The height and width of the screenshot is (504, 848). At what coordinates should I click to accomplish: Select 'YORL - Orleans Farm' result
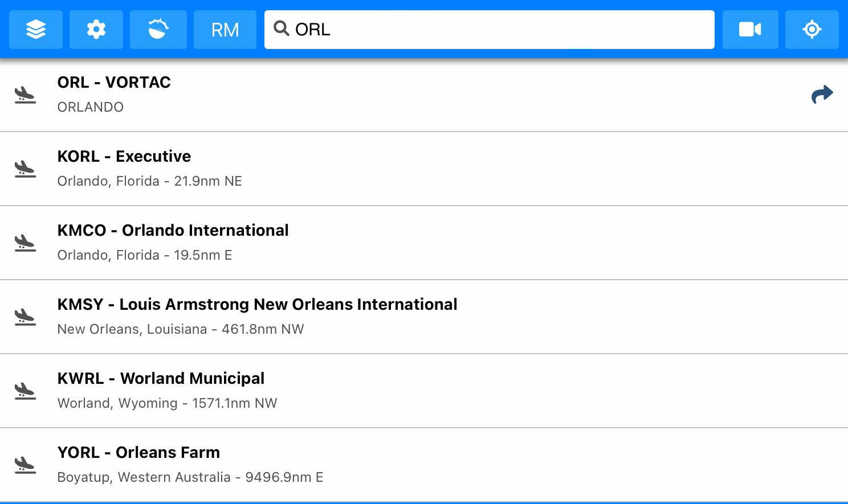[x=424, y=465]
